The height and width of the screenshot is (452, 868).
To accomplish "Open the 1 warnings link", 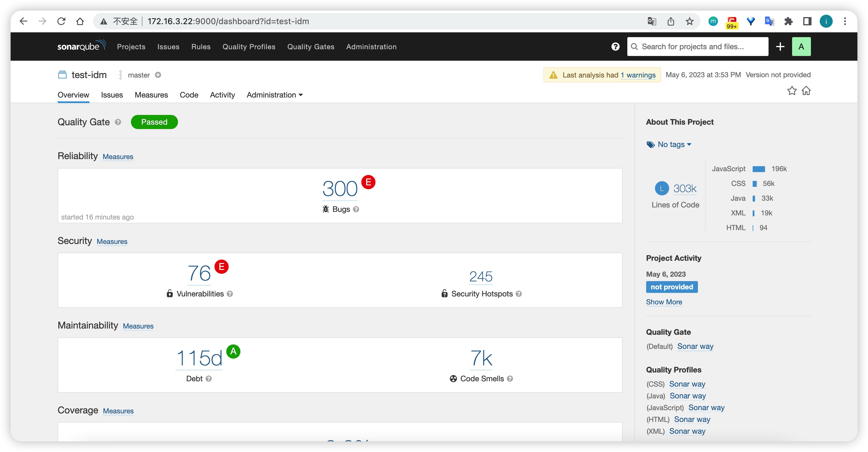I will click(x=638, y=75).
